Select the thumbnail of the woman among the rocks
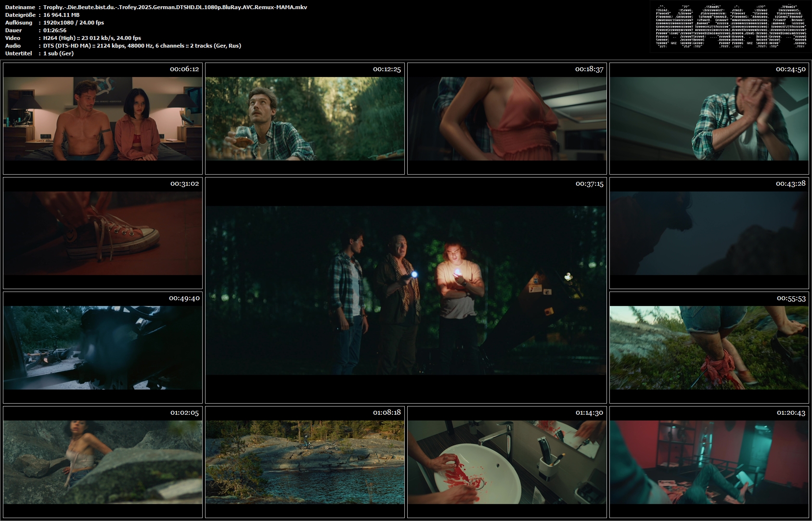Image resolution: width=812 pixels, height=521 pixels. pyautogui.click(x=103, y=462)
